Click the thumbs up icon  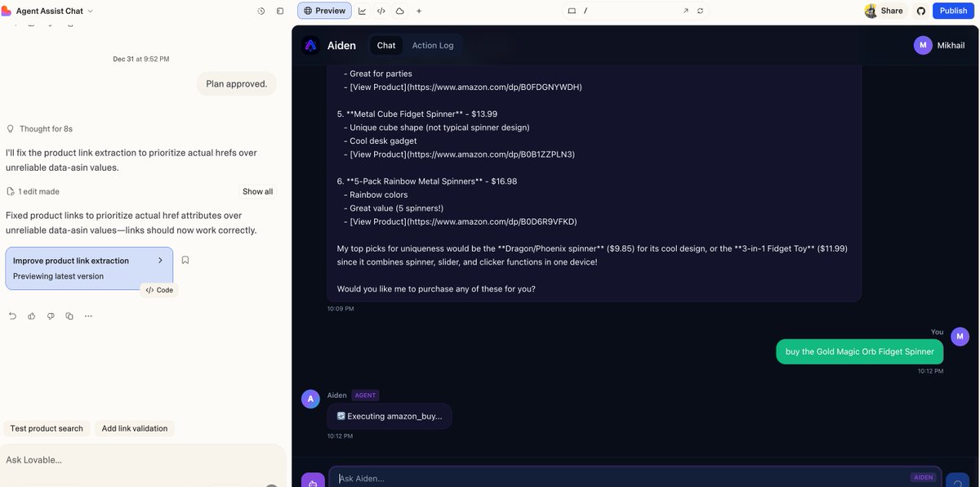tap(31, 315)
